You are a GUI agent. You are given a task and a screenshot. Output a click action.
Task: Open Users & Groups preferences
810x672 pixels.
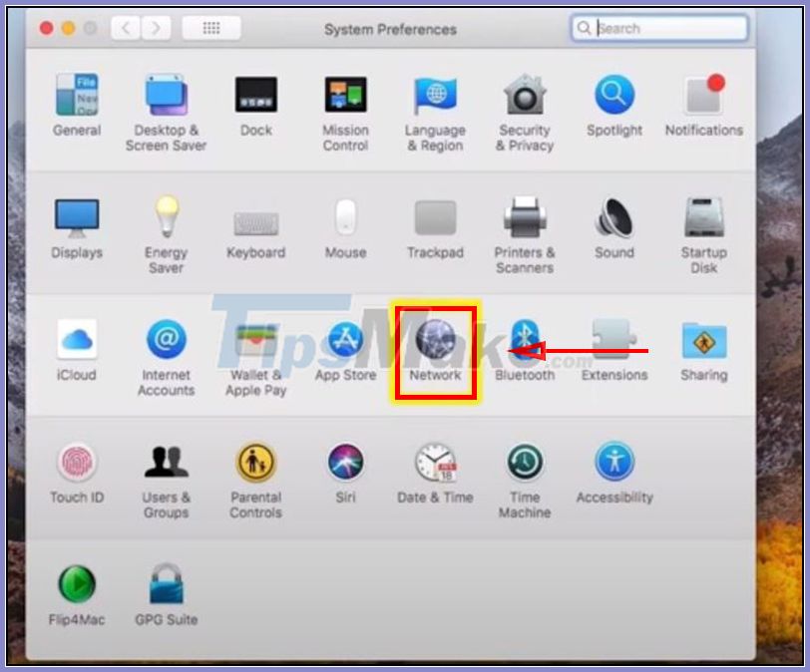[x=166, y=461]
